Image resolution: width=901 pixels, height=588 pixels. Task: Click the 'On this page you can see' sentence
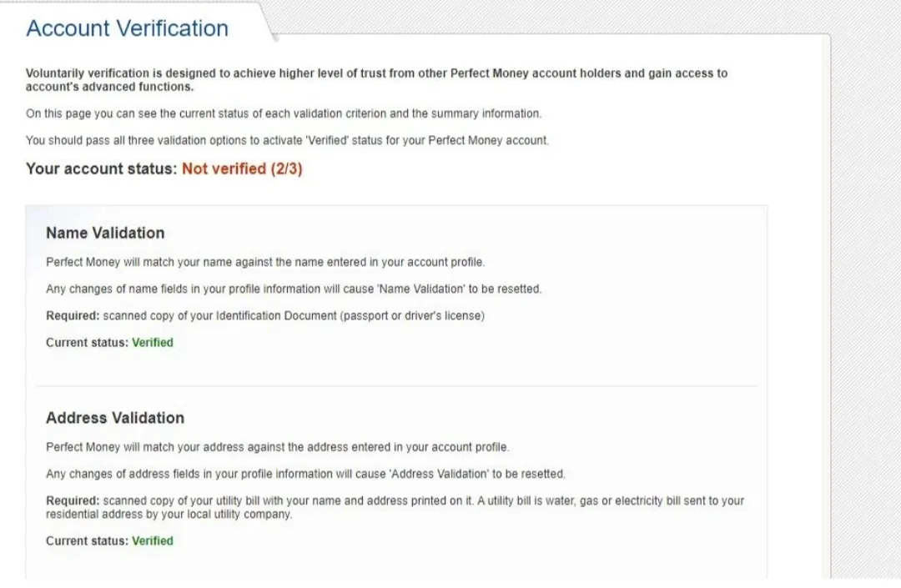pyautogui.click(x=283, y=113)
